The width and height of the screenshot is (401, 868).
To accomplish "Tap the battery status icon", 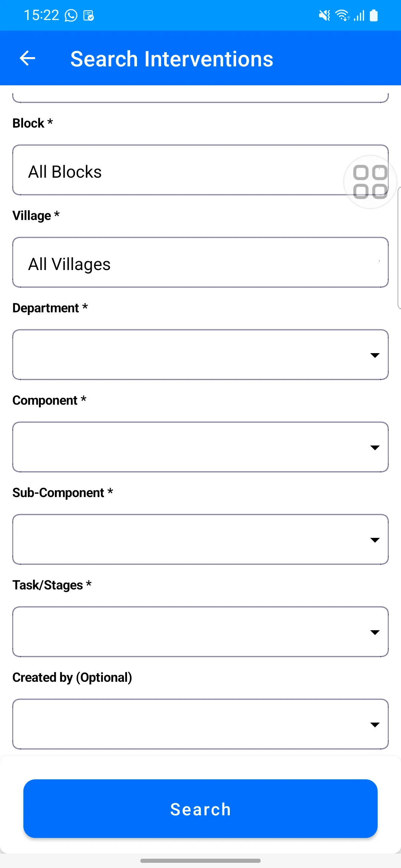I will (374, 16).
